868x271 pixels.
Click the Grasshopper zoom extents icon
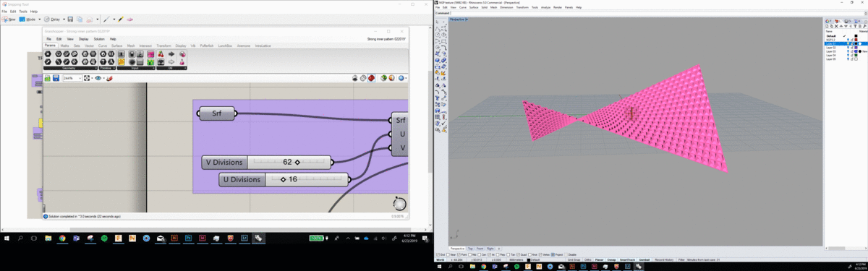(x=87, y=78)
